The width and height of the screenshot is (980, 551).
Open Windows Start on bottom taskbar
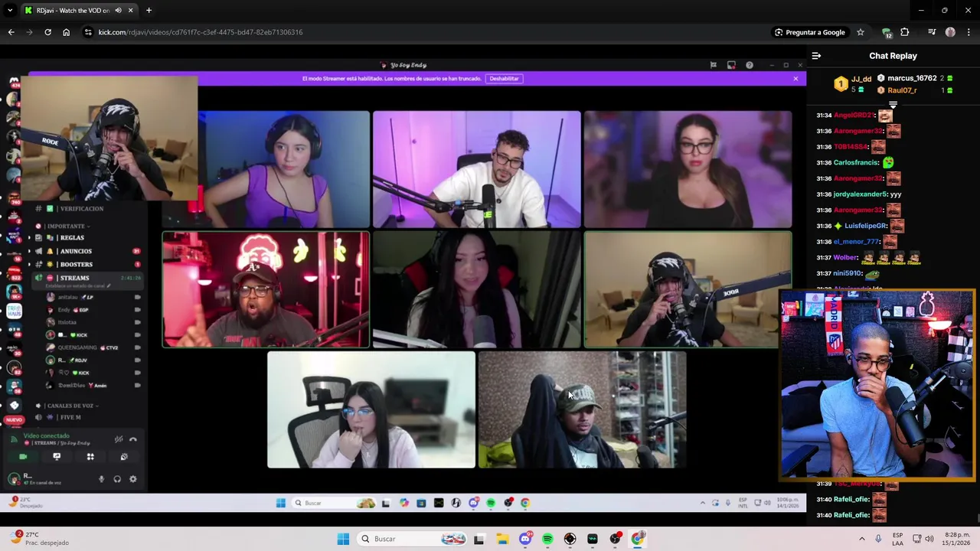[343, 539]
